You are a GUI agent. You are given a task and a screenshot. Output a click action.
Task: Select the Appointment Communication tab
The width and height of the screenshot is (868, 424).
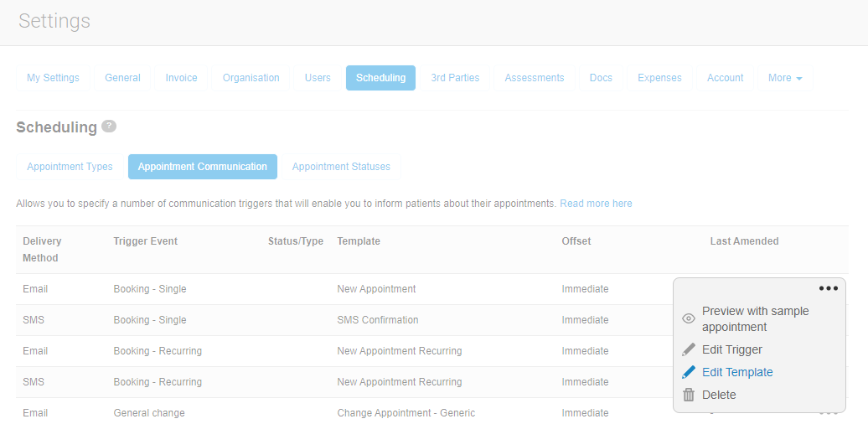tap(202, 167)
